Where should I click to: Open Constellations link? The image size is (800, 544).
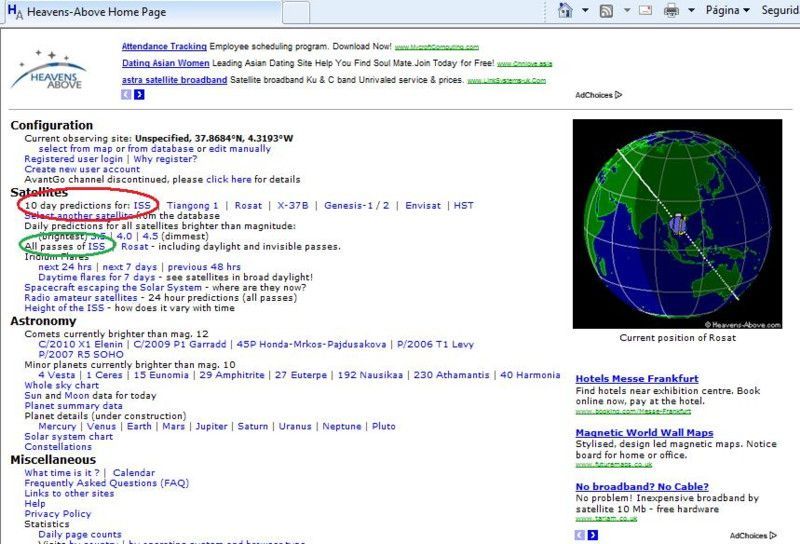(58, 447)
